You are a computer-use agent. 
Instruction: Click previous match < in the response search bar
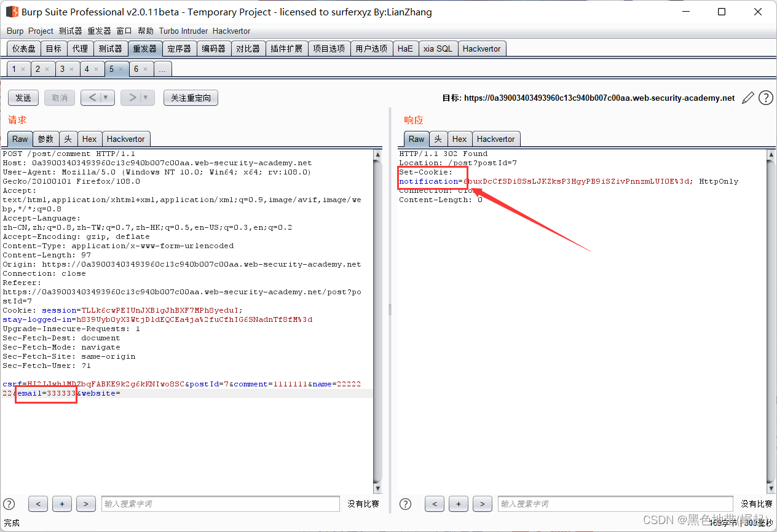(x=435, y=504)
